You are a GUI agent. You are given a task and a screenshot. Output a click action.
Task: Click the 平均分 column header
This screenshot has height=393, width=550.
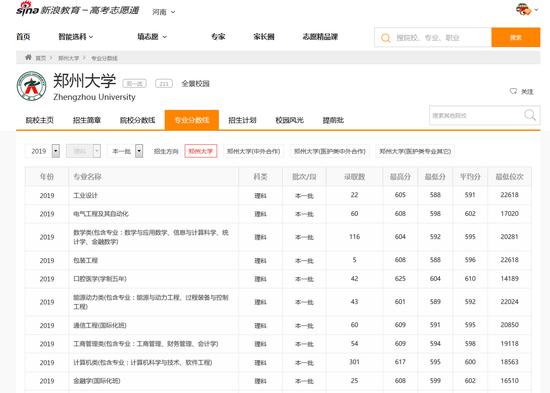point(470,176)
